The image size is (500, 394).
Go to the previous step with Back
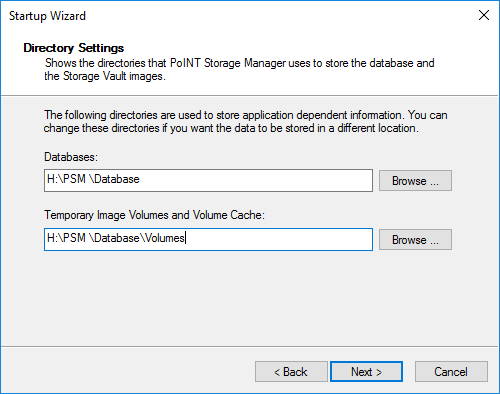click(x=291, y=372)
